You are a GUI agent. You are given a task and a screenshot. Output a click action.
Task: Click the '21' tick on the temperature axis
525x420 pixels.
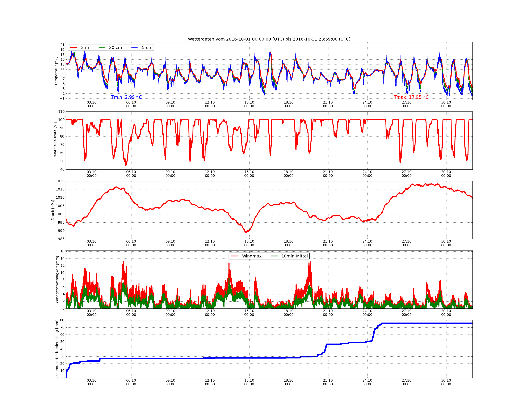pos(63,45)
